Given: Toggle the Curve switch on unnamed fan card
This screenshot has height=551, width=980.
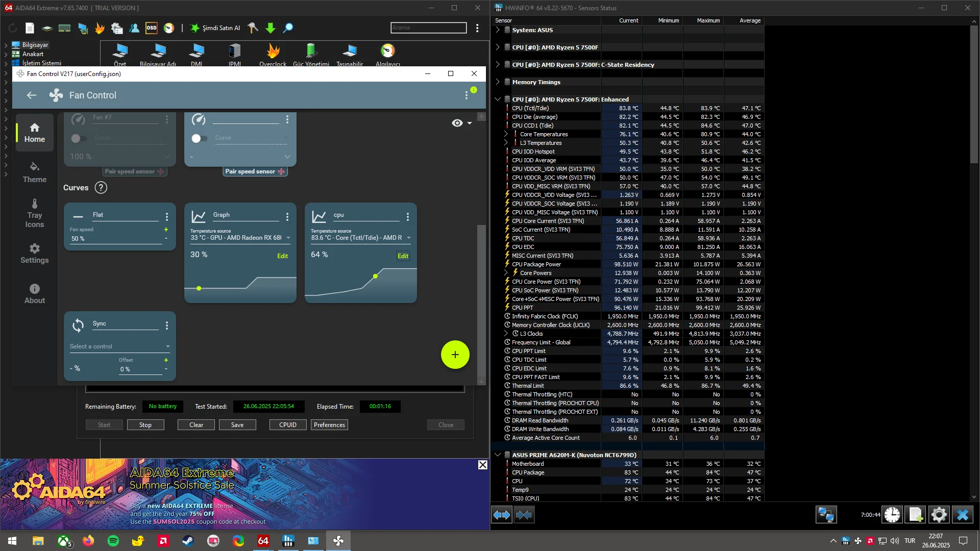Looking at the screenshot, I should 199,138.
